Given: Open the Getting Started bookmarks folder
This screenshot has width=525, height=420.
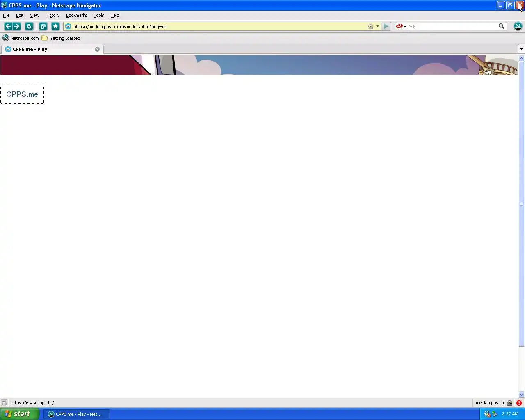Looking at the screenshot, I should 61,38.
